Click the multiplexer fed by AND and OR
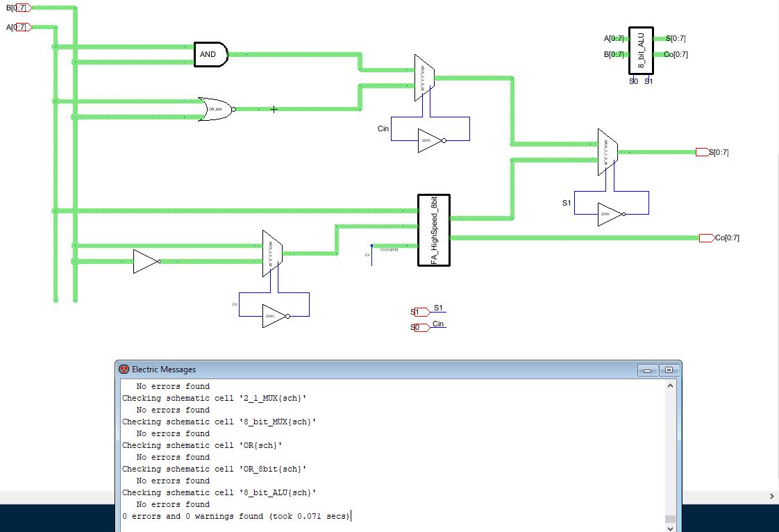This screenshot has width=779, height=532. pos(424,77)
